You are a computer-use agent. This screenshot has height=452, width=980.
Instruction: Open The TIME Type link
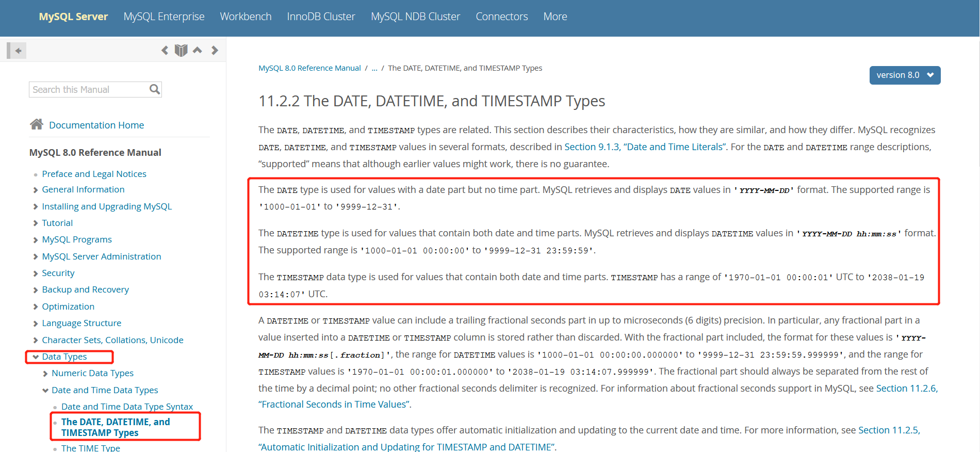(90, 448)
